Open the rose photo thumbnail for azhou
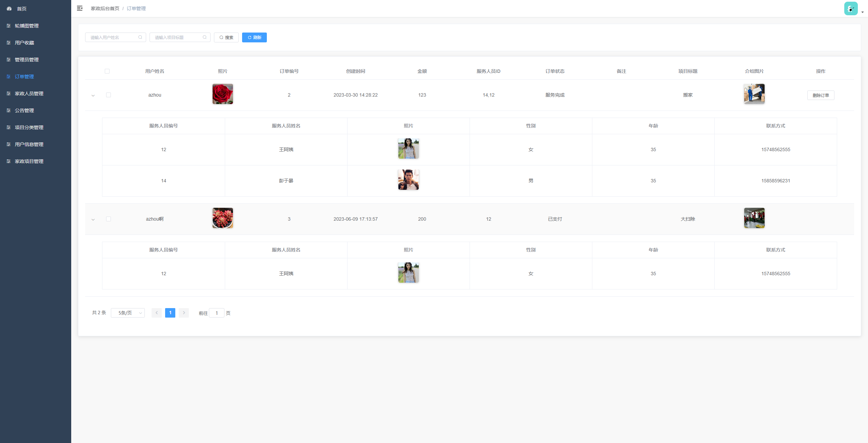868x443 pixels. pos(222,94)
